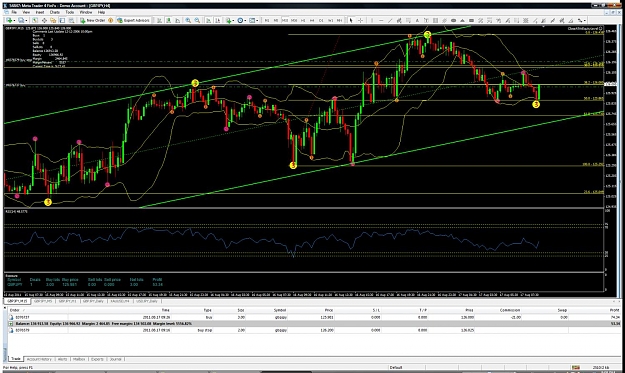Open the Strategy Tester icon
Viewport: 625px width, 373px height.
point(71,20)
